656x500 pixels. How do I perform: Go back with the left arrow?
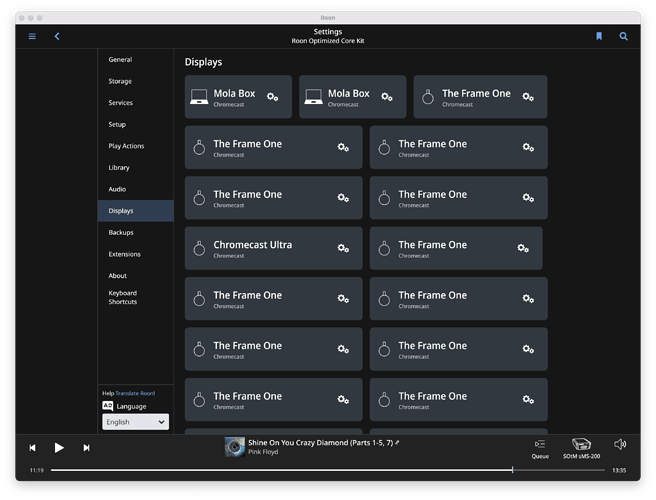(x=57, y=36)
